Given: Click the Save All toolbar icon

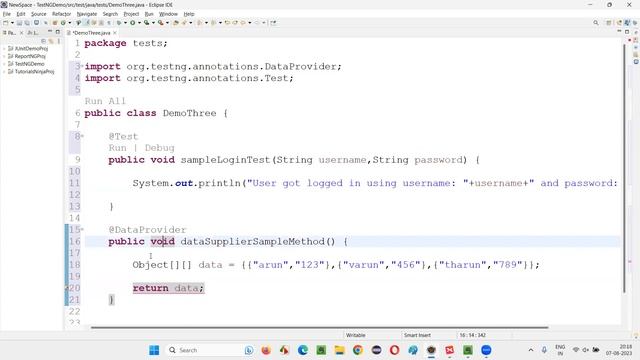Looking at the screenshot, I should (27, 23).
